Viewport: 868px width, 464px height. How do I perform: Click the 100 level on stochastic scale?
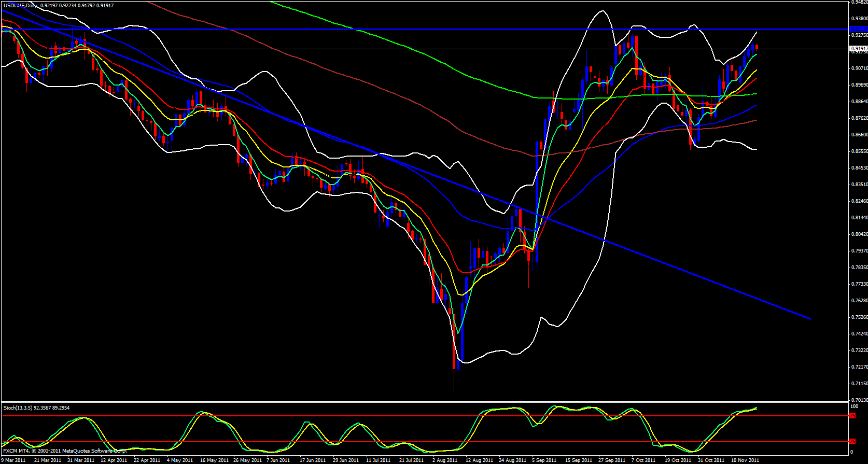(854, 407)
